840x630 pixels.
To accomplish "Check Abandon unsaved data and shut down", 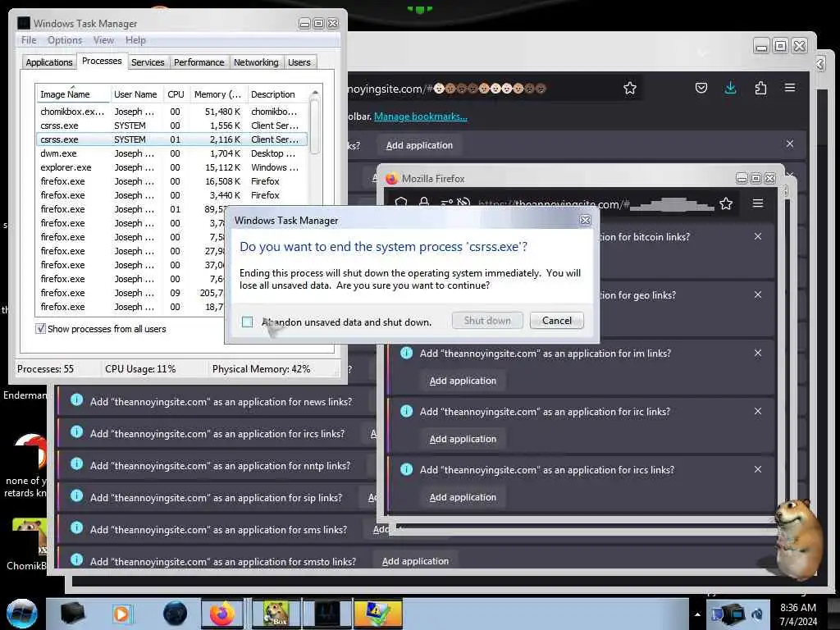I will [x=247, y=322].
